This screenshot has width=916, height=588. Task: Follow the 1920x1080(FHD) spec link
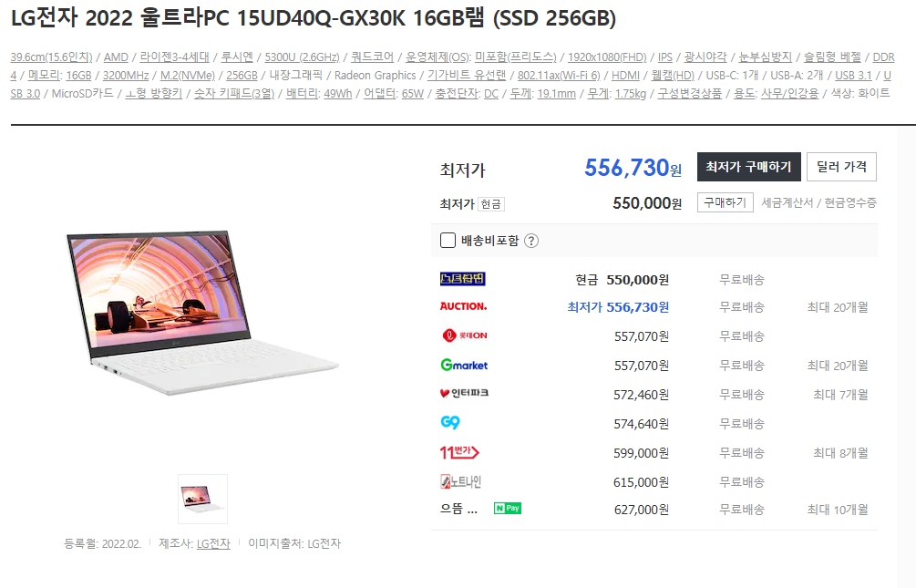607,57
